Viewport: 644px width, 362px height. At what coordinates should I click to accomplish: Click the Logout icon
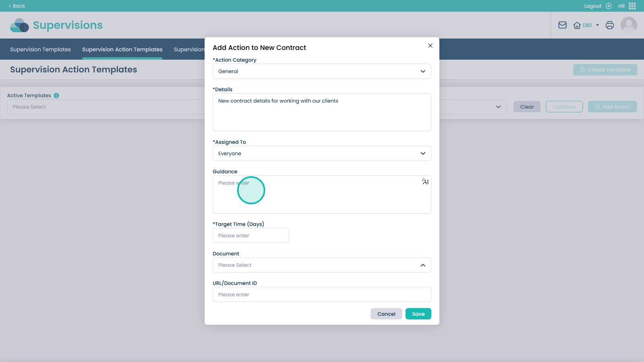coord(609,6)
